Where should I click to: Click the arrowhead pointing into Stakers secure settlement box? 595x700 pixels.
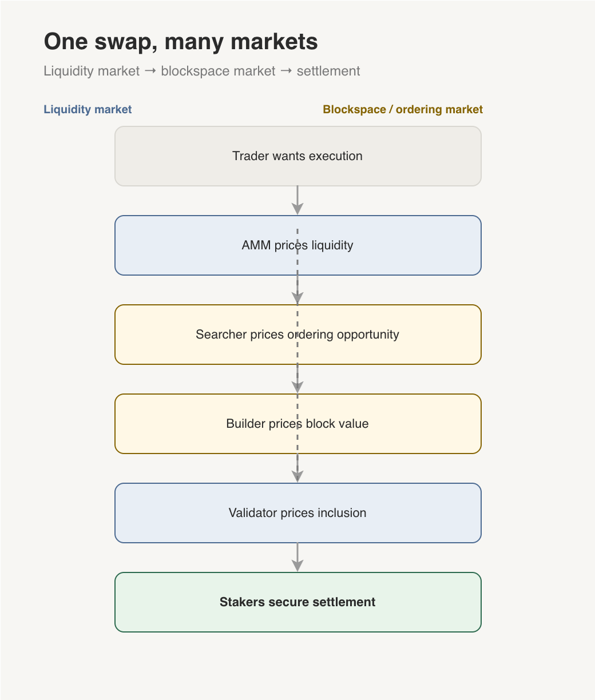coord(297,566)
